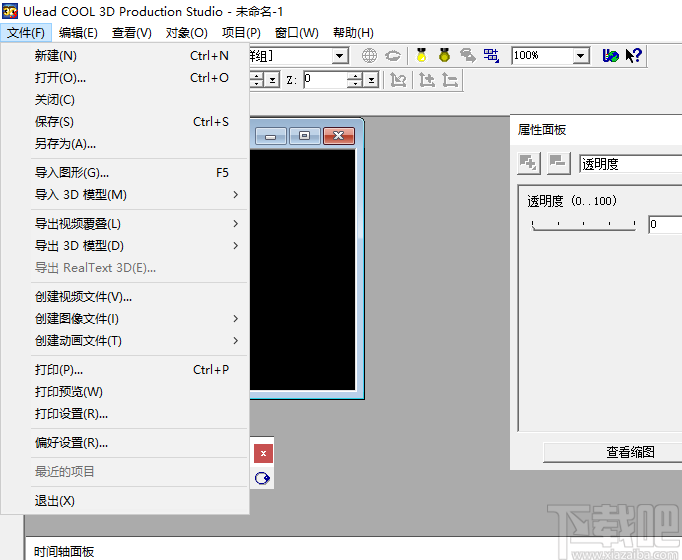Click the 属性面板 panel title
This screenshot has width=682, height=560.
pyautogui.click(x=542, y=130)
